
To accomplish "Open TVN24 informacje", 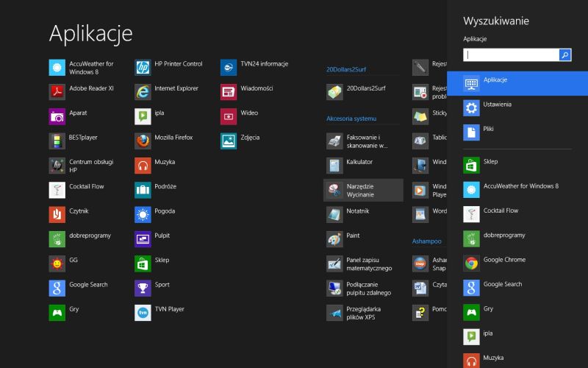I will point(254,68).
